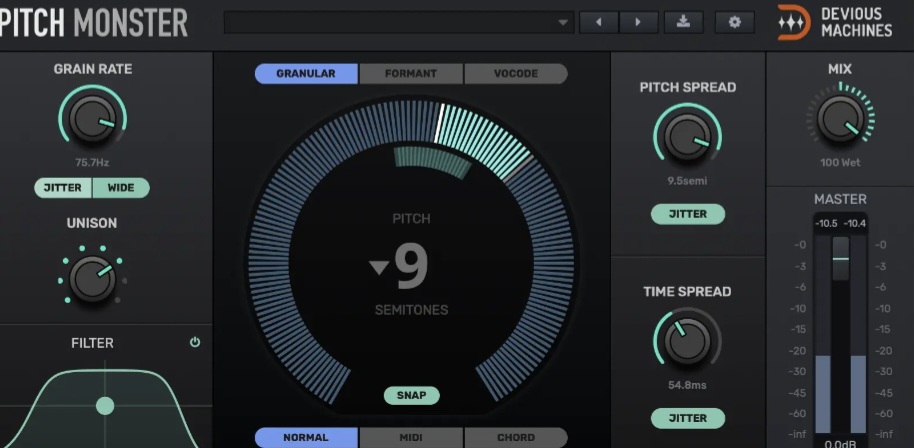Switch to MIDI pitch mode
Image resolution: width=914 pixels, height=448 pixels.
[x=411, y=438]
